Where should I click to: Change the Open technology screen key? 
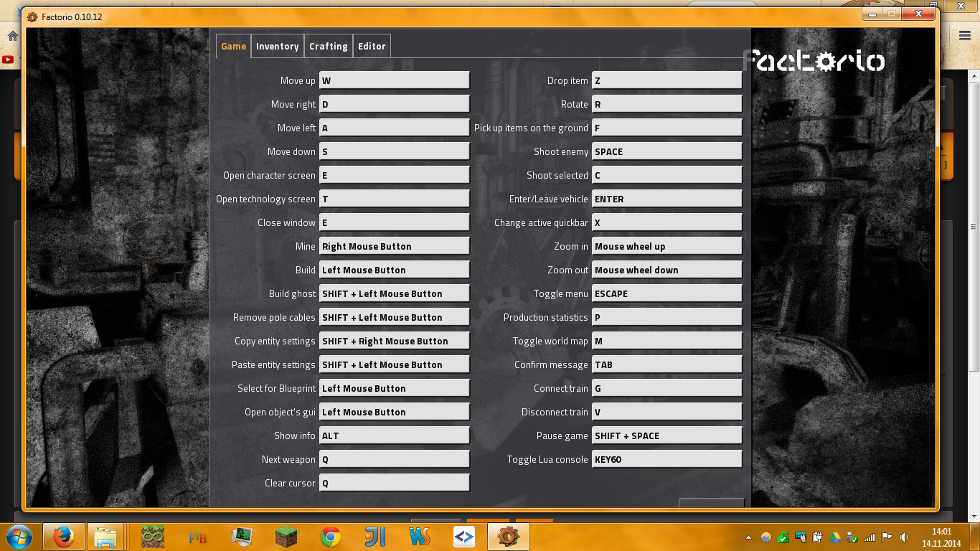(x=394, y=199)
